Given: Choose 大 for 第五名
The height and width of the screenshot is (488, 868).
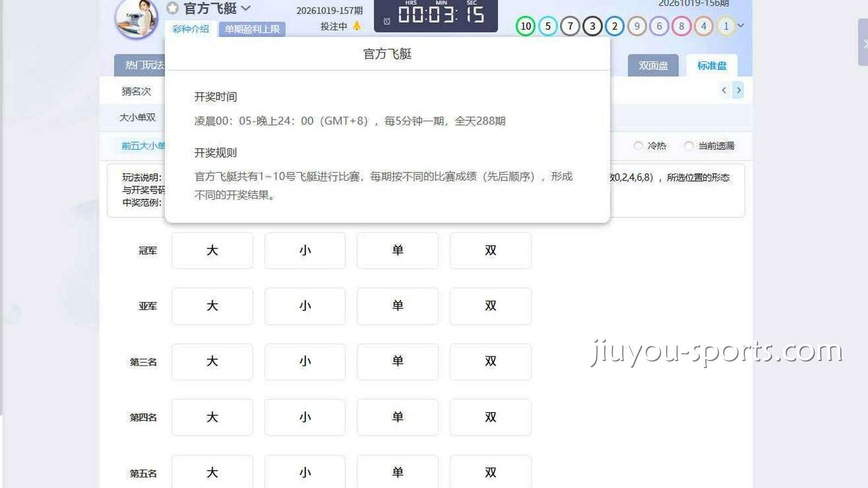Looking at the screenshot, I should tap(212, 472).
